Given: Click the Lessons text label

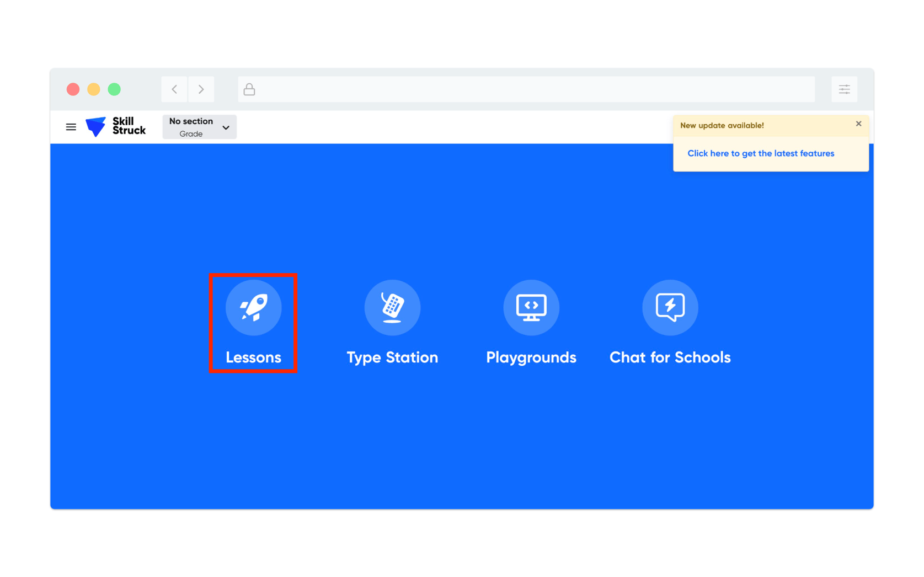Looking at the screenshot, I should point(253,357).
